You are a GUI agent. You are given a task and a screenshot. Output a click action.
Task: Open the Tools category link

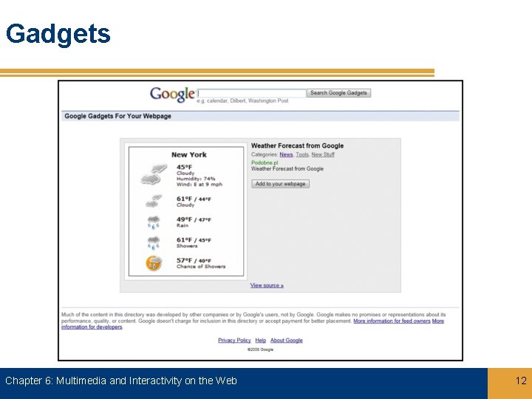pyautogui.click(x=302, y=154)
